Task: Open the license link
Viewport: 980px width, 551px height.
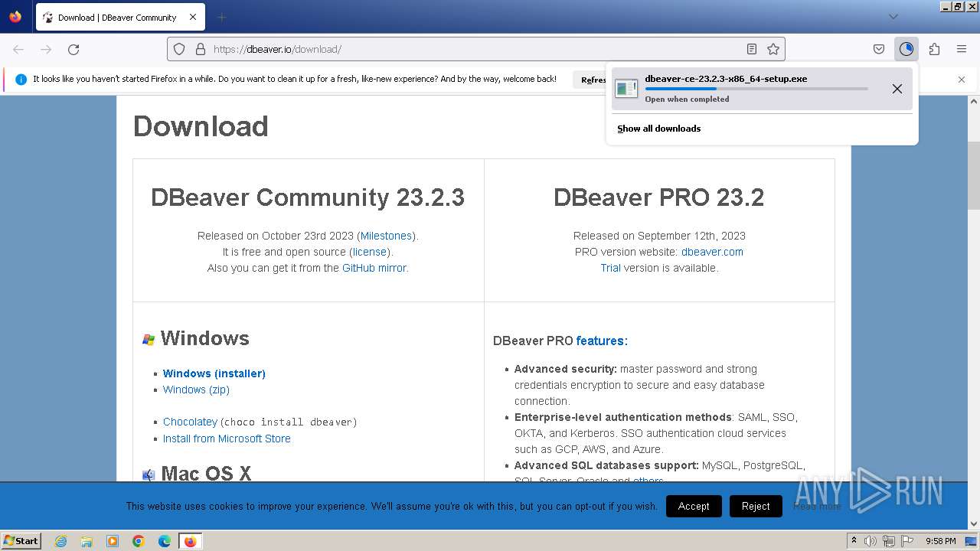Action: [370, 252]
